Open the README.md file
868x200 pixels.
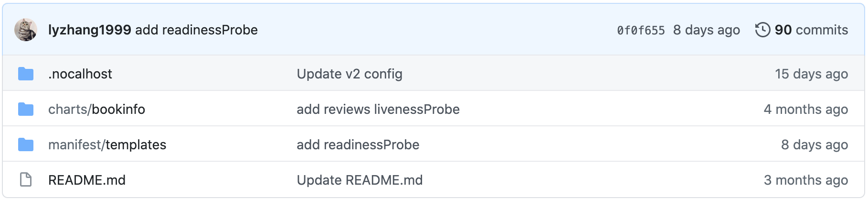[86, 180]
